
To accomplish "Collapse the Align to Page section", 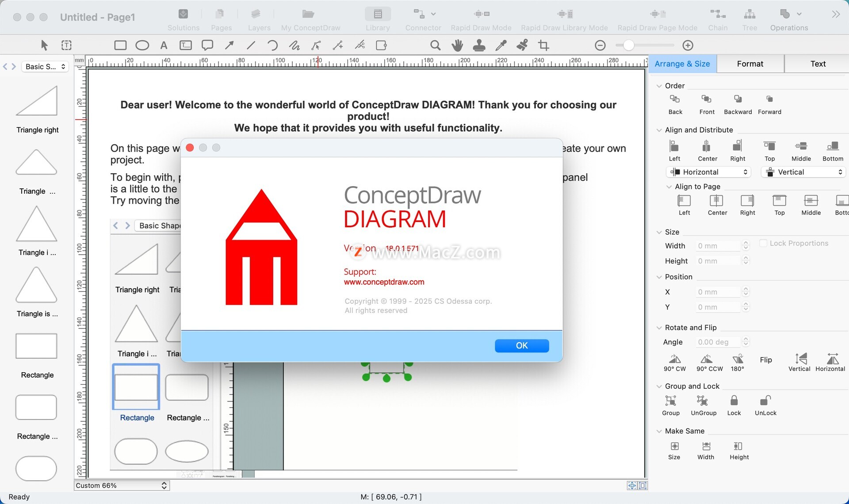I will (669, 187).
